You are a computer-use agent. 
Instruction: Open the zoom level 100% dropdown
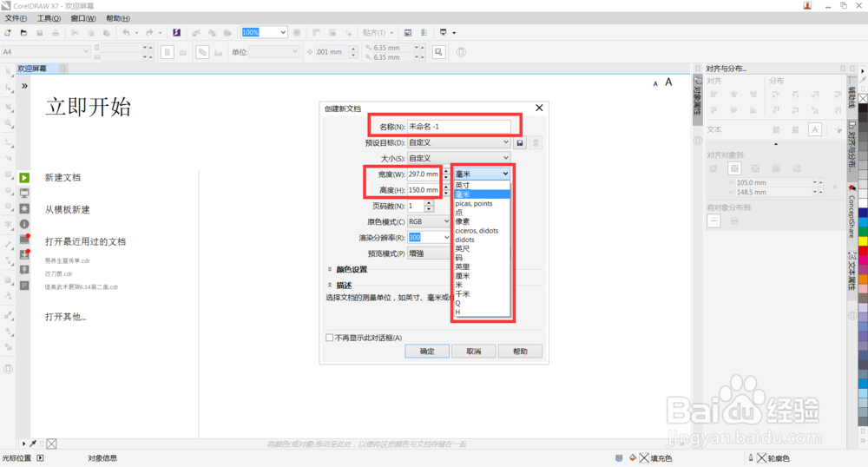[x=283, y=32]
